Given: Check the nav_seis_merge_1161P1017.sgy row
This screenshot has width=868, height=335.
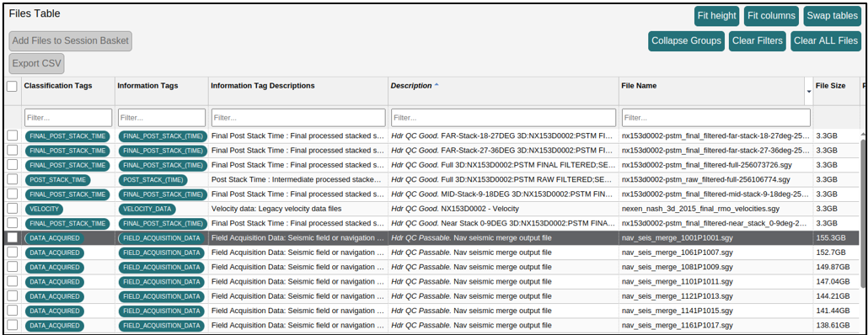Looking at the screenshot, I should point(12,325).
